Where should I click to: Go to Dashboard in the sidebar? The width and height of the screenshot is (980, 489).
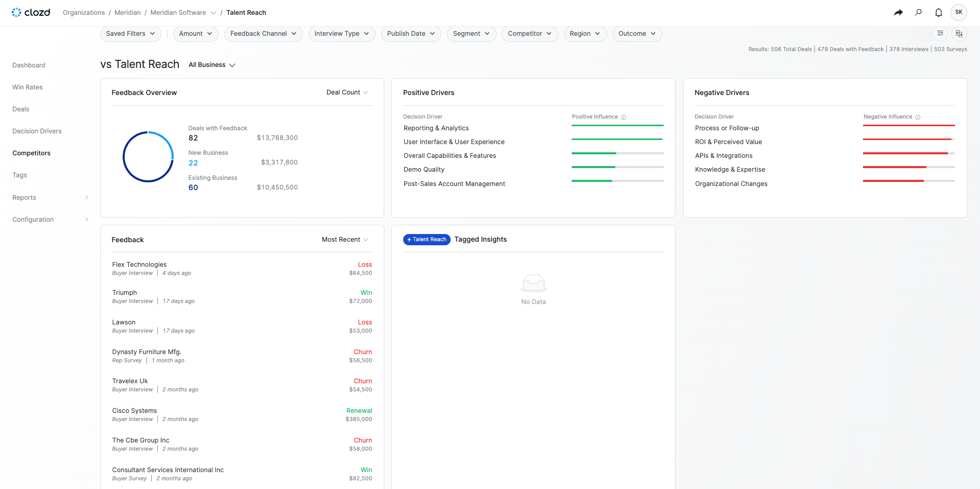point(29,65)
